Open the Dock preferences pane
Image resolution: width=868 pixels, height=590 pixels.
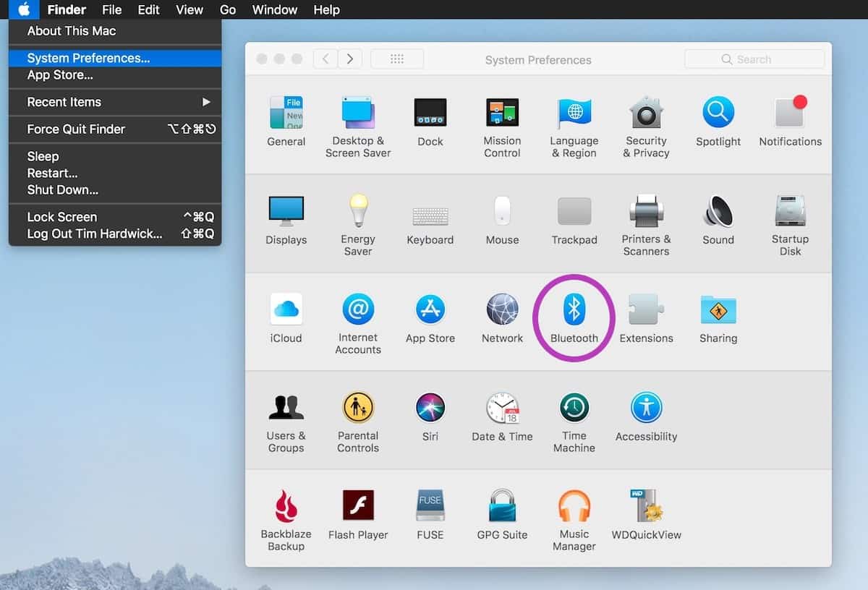430,121
